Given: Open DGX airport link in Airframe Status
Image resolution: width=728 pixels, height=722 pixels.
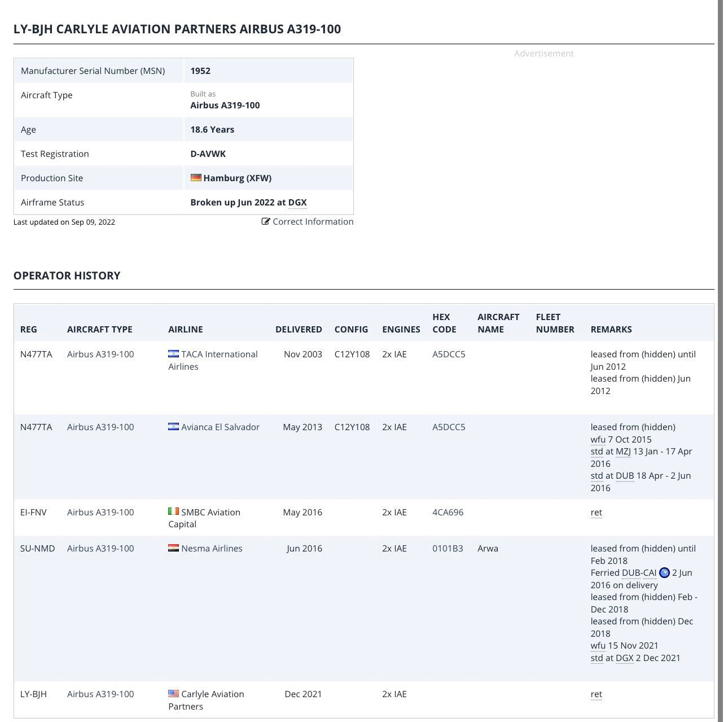Looking at the screenshot, I should pos(297,203).
